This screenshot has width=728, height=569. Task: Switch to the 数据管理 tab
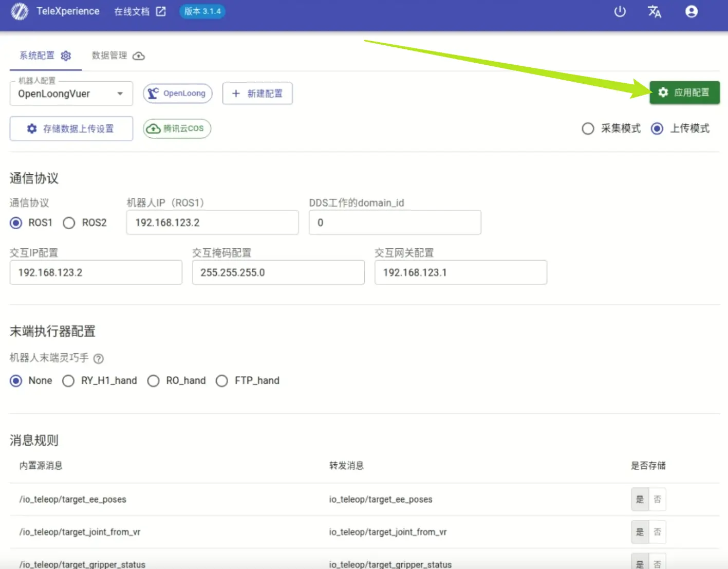[x=118, y=56]
